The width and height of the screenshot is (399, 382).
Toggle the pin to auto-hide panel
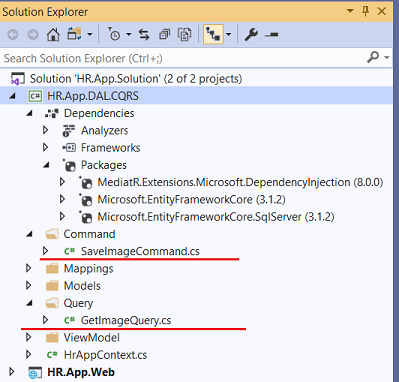366,11
